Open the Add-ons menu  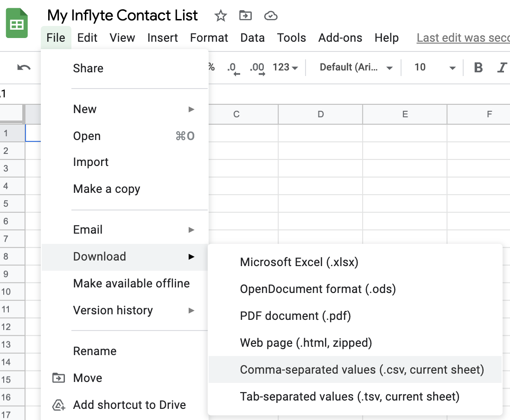(x=340, y=38)
